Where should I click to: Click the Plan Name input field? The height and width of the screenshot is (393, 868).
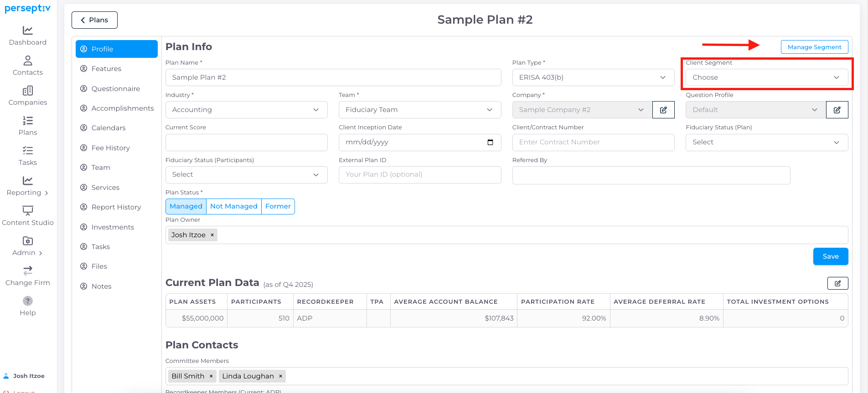(333, 77)
